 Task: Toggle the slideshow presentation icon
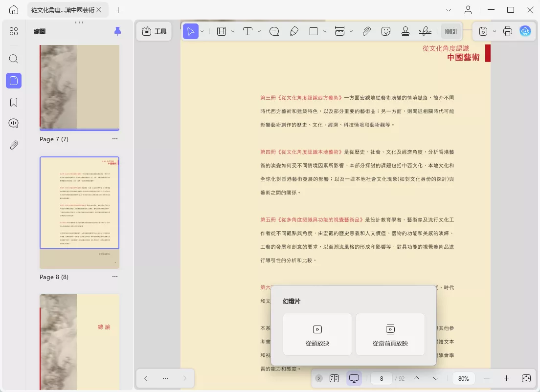point(354,378)
